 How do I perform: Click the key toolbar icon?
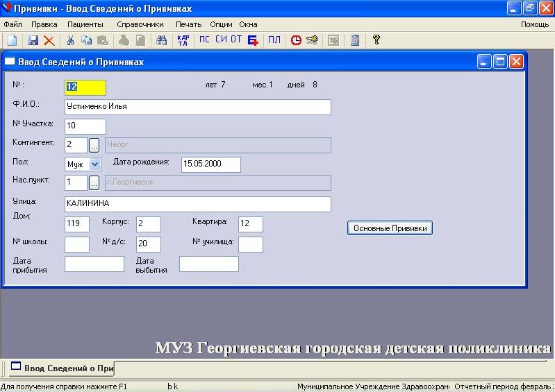pyautogui.click(x=312, y=40)
